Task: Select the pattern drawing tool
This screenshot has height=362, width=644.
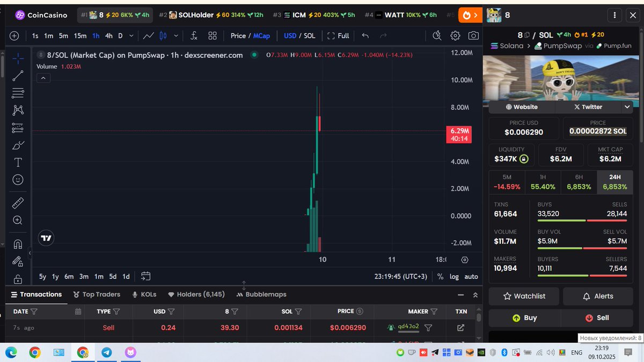Action: (18, 110)
